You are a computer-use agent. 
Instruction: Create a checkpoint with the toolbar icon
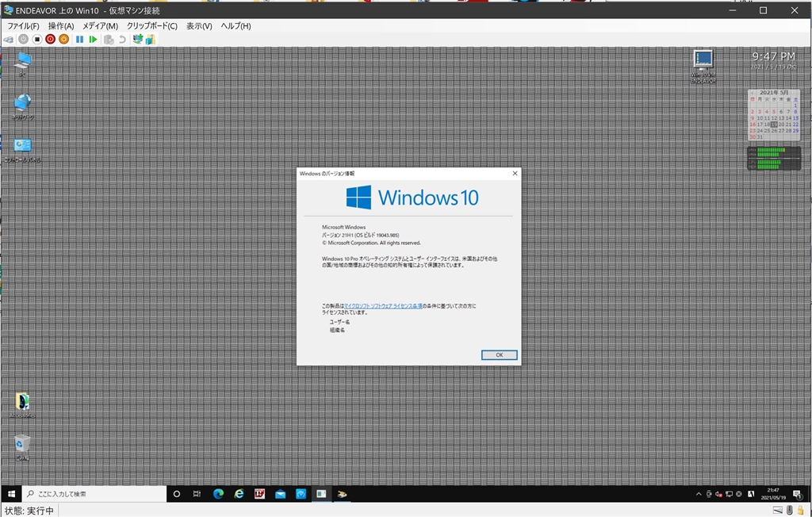109,40
